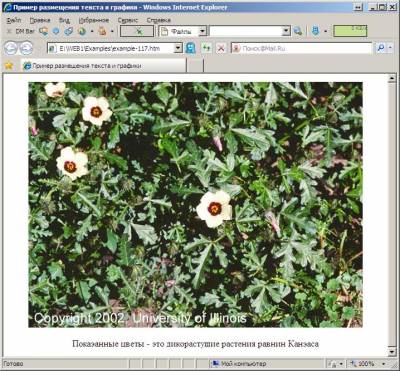Click the green speed indicator bar
400x371 pixels.
click(x=350, y=31)
